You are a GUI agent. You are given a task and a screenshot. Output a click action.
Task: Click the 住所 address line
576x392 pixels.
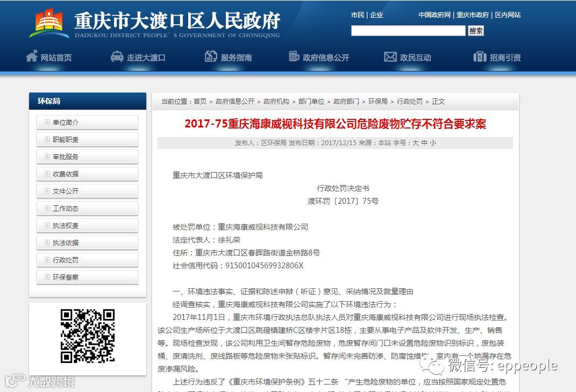(246, 253)
